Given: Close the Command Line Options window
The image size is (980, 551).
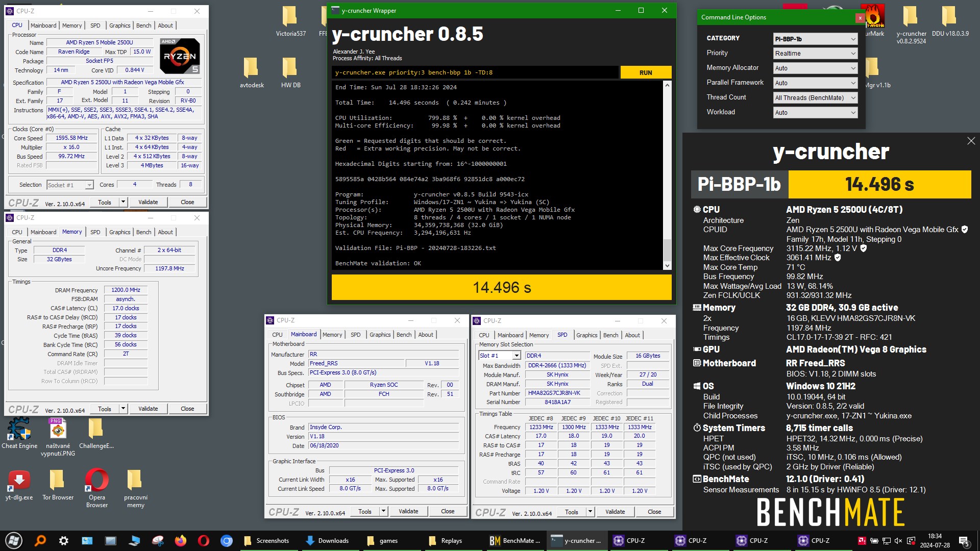Looking at the screenshot, I should pyautogui.click(x=860, y=18).
